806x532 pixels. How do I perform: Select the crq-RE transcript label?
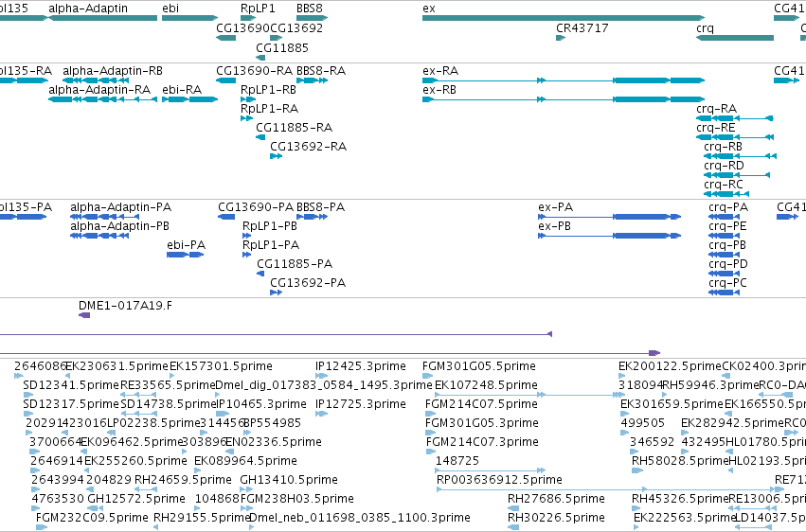point(715,128)
